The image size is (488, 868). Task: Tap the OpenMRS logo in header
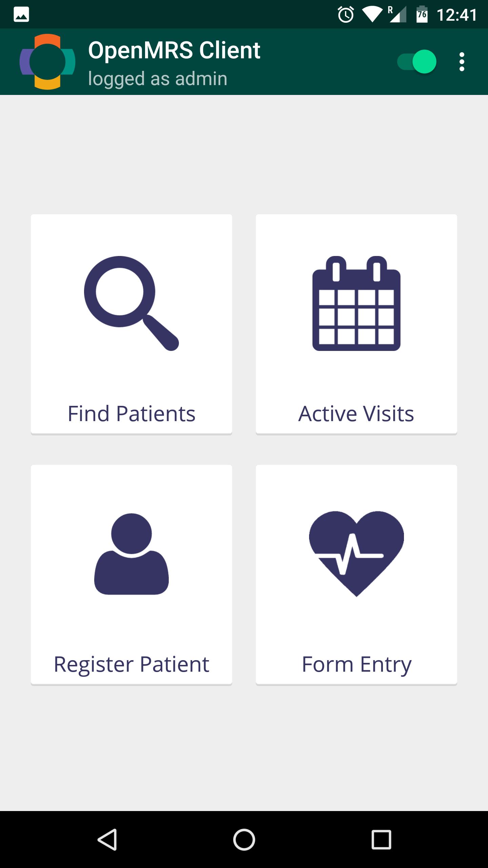tap(47, 62)
